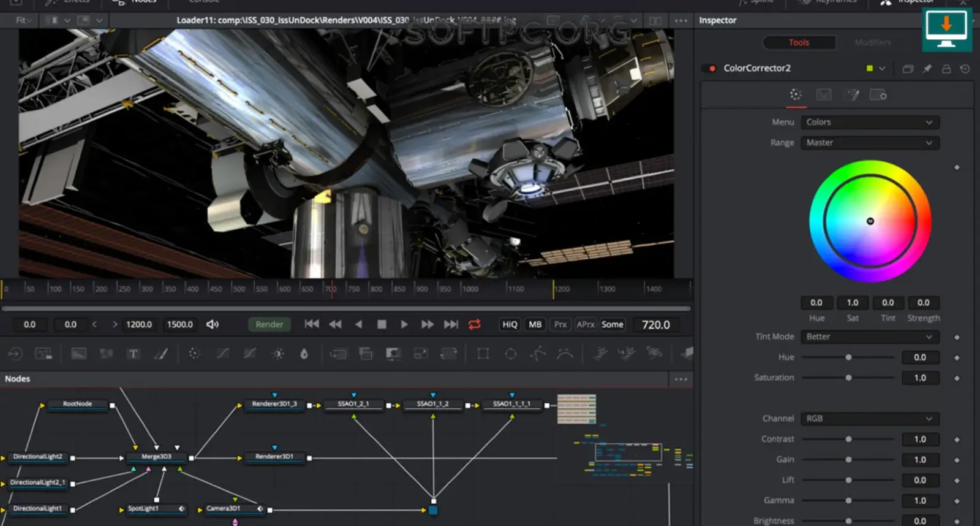
Task: Reset ColorCorrector2 settings with the reset icon
Action: click(965, 69)
